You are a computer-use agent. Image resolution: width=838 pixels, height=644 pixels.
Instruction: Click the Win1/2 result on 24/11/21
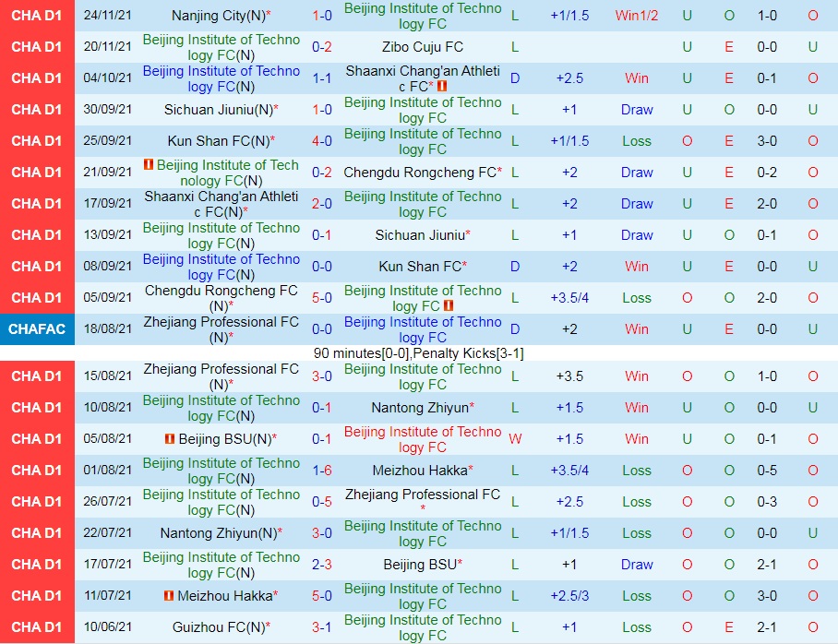click(x=637, y=16)
